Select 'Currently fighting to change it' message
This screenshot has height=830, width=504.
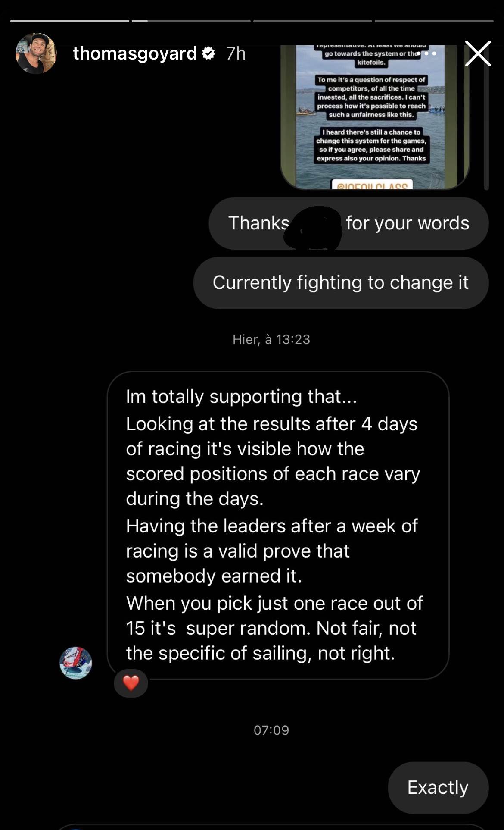click(341, 283)
